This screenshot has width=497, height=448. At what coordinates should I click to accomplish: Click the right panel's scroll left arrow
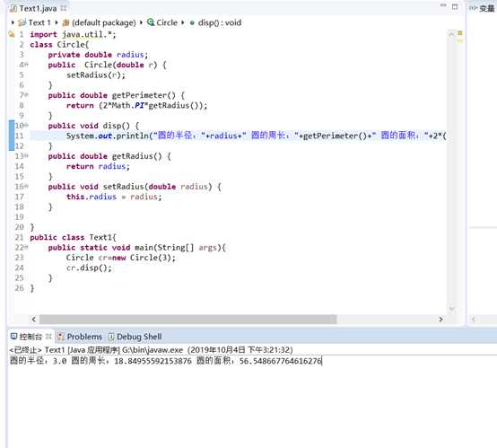(474, 320)
